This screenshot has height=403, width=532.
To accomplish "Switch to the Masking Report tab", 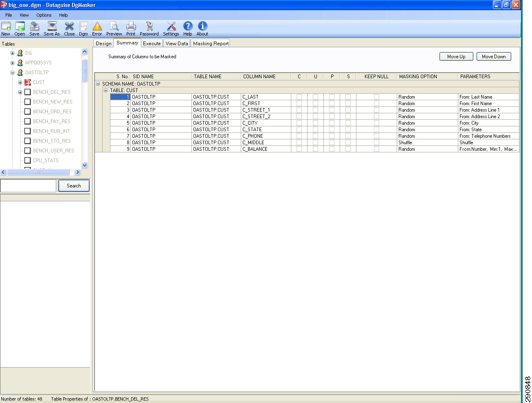I will click(211, 44).
